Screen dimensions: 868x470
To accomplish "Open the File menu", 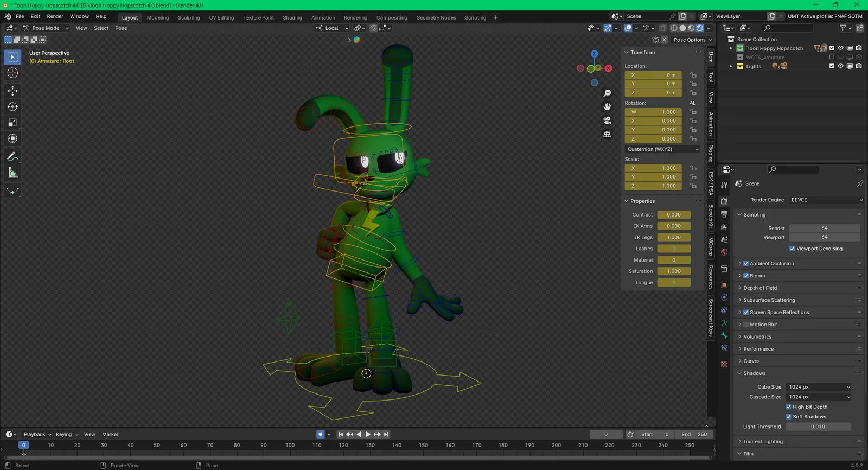I will [20, 16].
